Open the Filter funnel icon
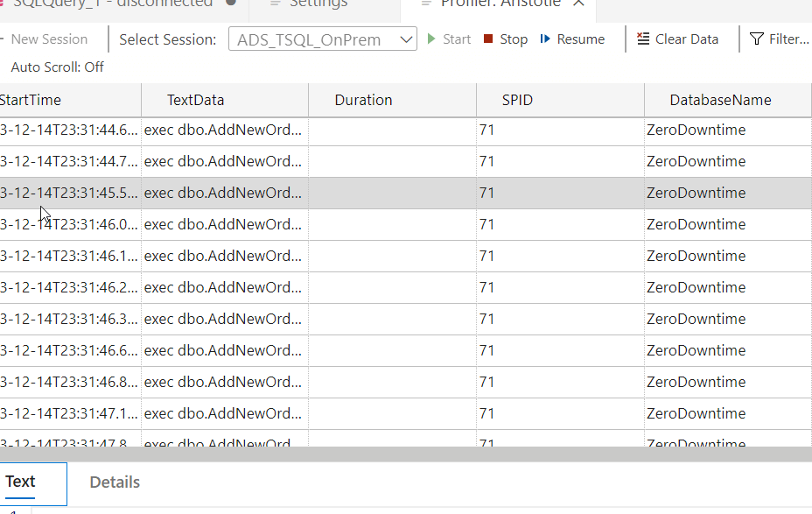This screenshot has width=812, height=514. pos(757,39)
